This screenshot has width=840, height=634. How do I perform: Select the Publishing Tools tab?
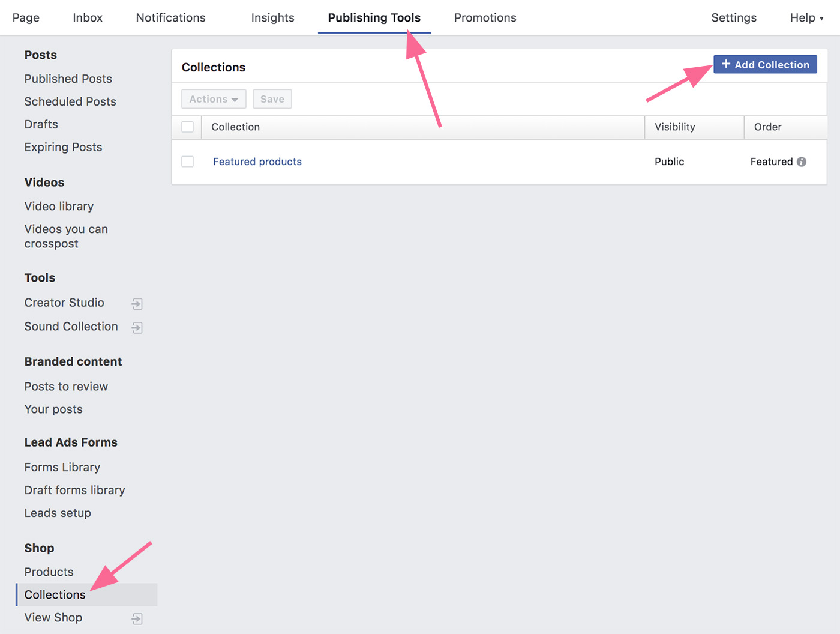(374, 18)
